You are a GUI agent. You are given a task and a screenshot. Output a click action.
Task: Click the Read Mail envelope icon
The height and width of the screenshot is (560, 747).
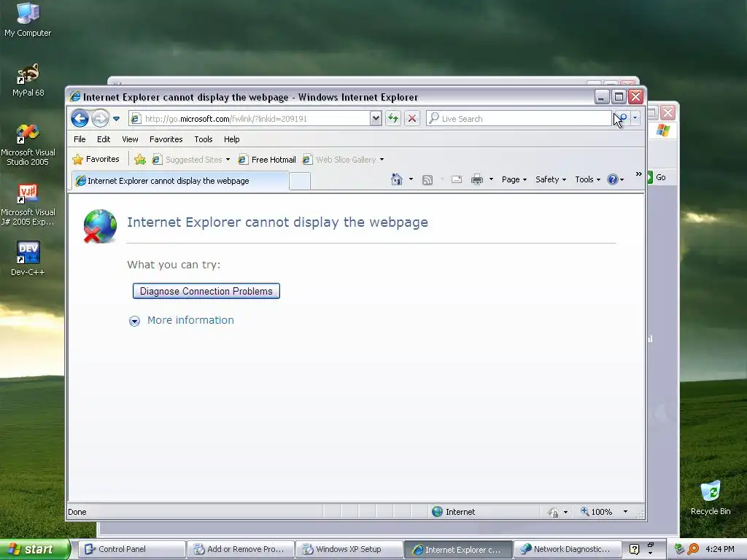[457, 179]
